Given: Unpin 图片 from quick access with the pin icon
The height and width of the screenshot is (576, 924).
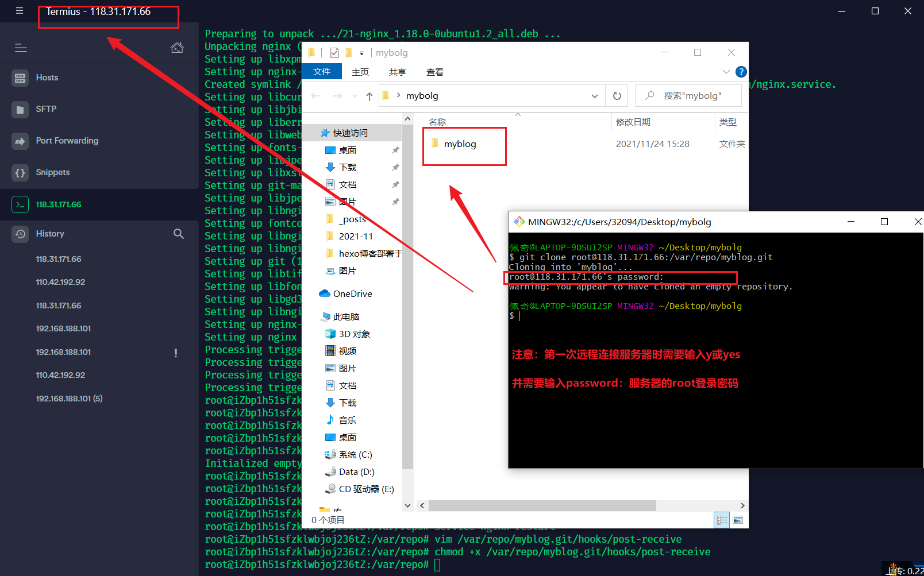Looking at the screenshot, I should pos(395,202).
